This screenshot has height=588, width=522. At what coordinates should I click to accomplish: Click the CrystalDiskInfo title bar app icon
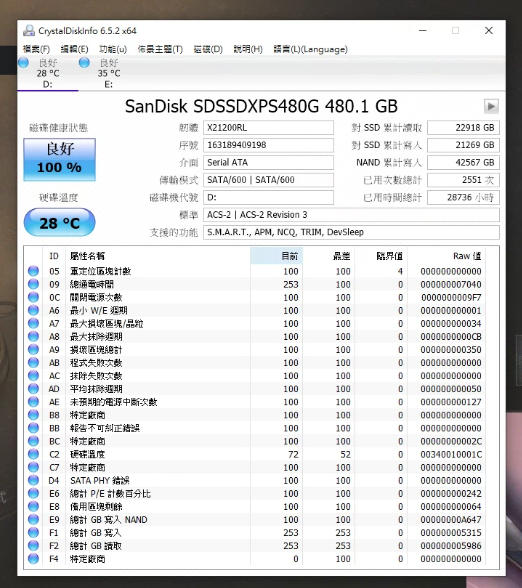[x=29, y=30]
